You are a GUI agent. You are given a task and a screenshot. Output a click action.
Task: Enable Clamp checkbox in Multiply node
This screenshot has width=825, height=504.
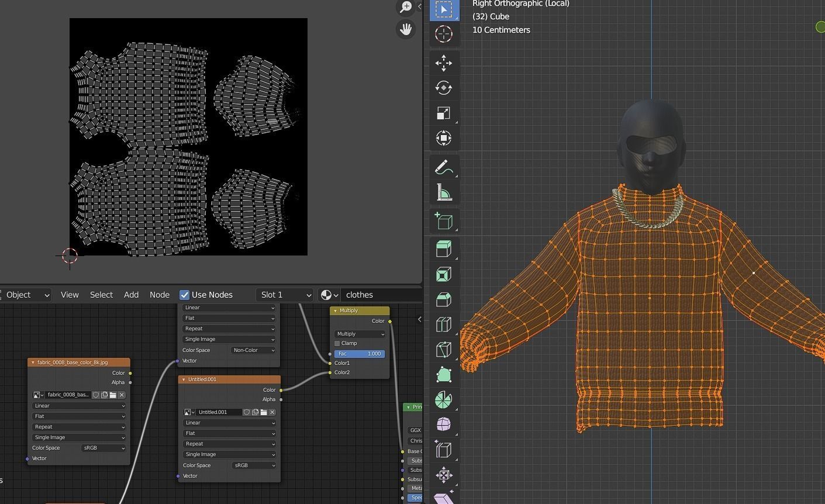pos(337,343)
